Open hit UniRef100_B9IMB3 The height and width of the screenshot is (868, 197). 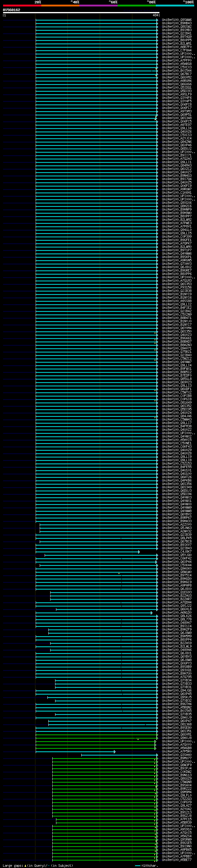pos(177,30)
